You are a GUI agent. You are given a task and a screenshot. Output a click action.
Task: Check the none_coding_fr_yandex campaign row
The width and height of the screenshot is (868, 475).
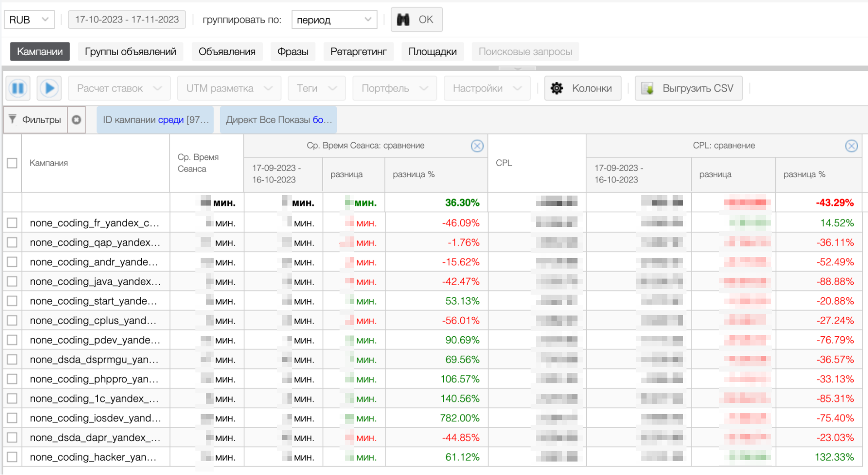(x=12, y=223)
